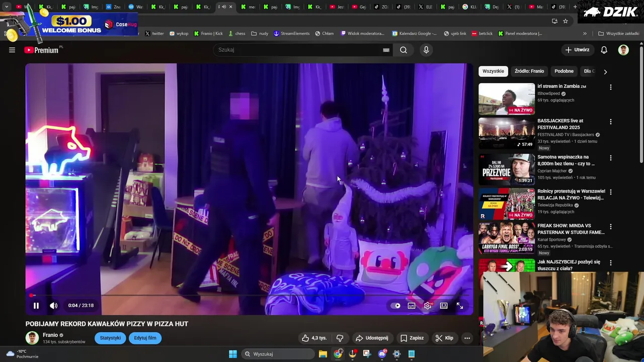Open options for Samotna wspinaczka video

[x=611, y=158]
